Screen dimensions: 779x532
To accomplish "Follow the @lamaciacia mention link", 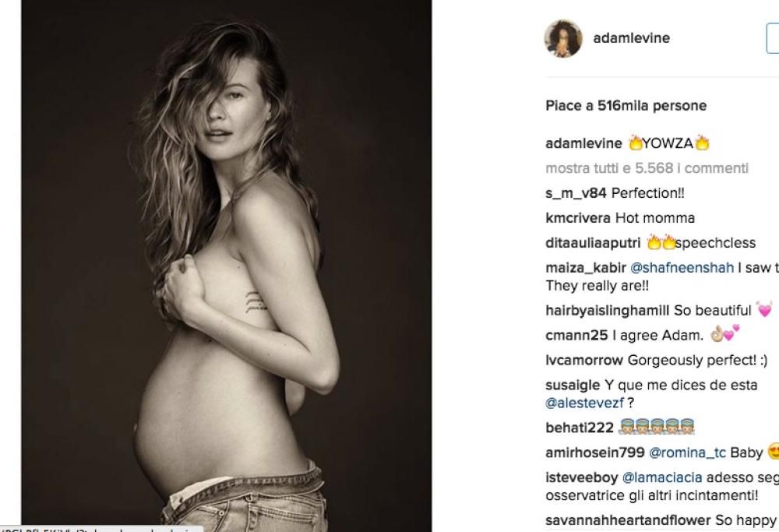I will point(662,477).
